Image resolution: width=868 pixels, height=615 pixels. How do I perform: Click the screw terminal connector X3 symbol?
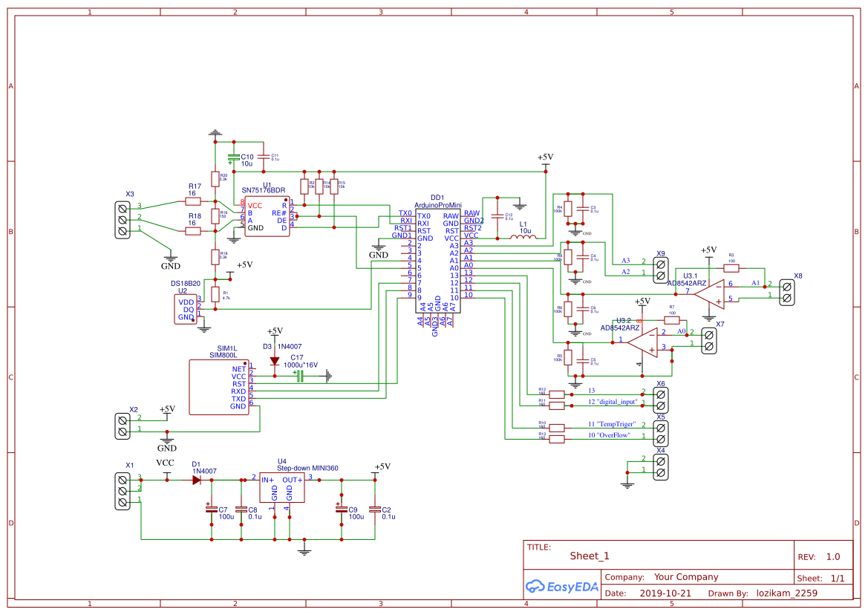(121, 218)
